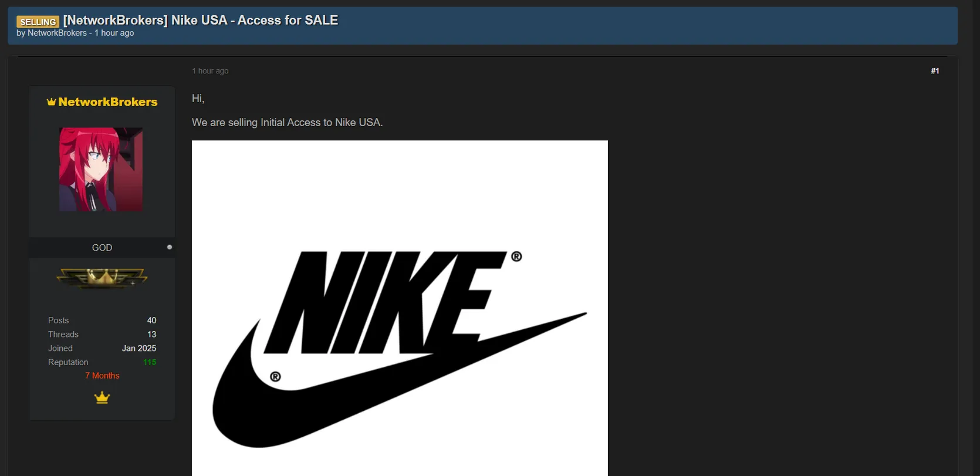This screenshot has height=476, width=980.
Task: Click the golden crown rank badge emblem
Action: coord(102,278)
